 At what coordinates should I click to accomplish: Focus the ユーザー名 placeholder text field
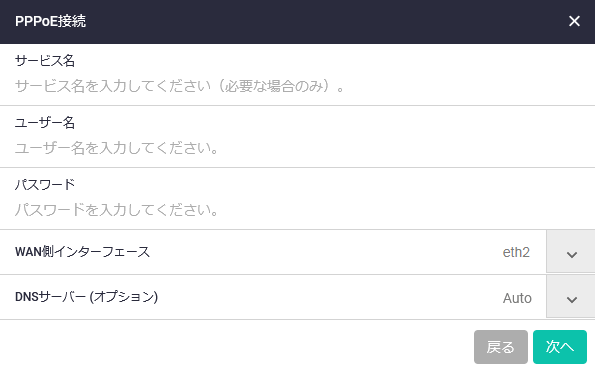298,148
